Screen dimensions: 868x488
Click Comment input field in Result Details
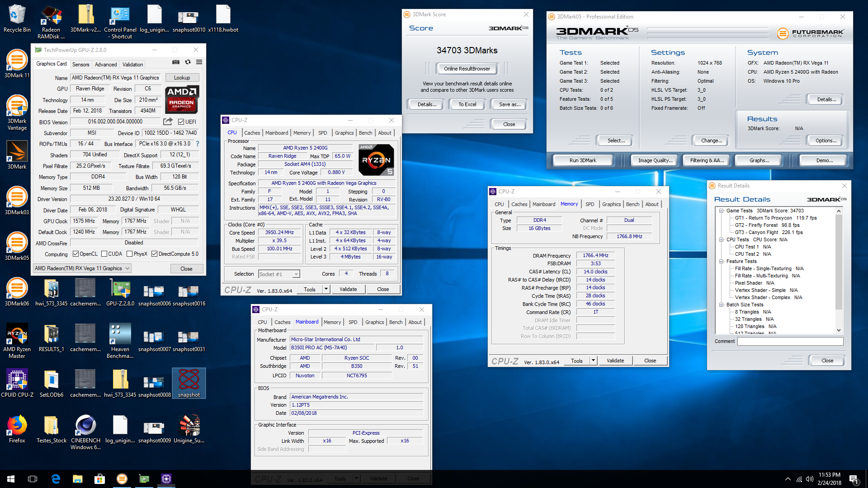point(790,342)
